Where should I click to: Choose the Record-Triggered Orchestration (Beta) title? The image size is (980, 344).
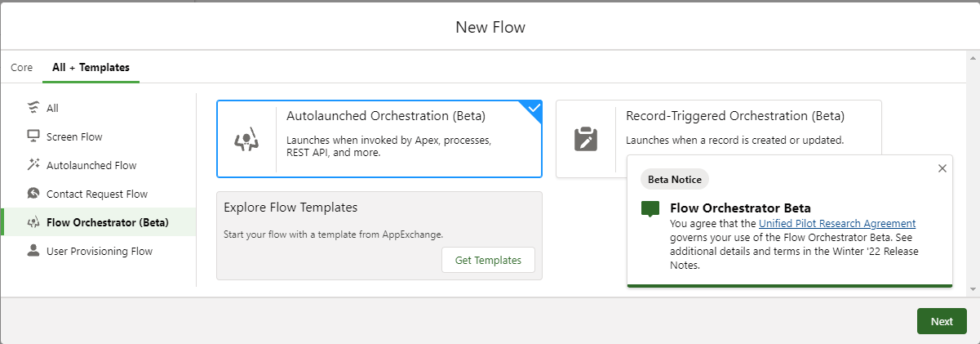734,116
